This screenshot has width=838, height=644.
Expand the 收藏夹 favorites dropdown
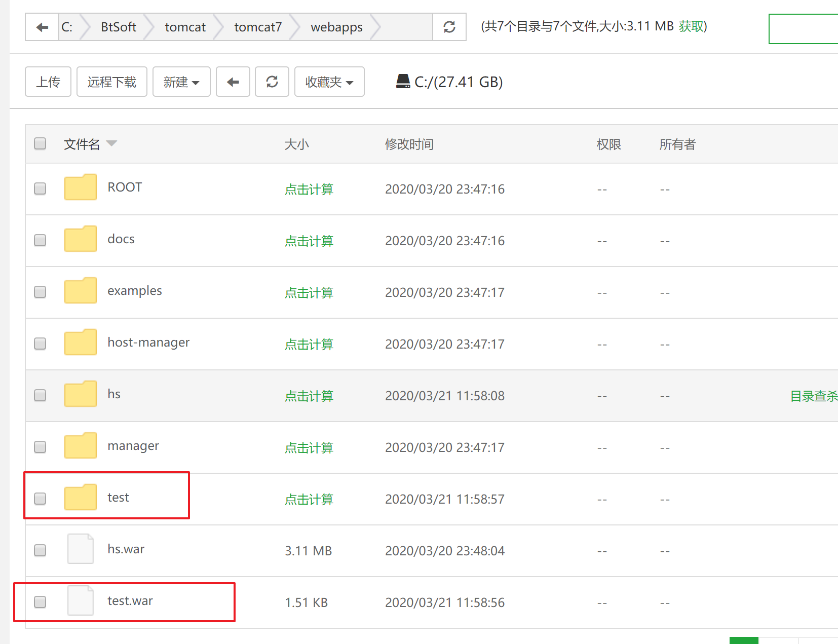pyautogui.click(x=329, y=82)
